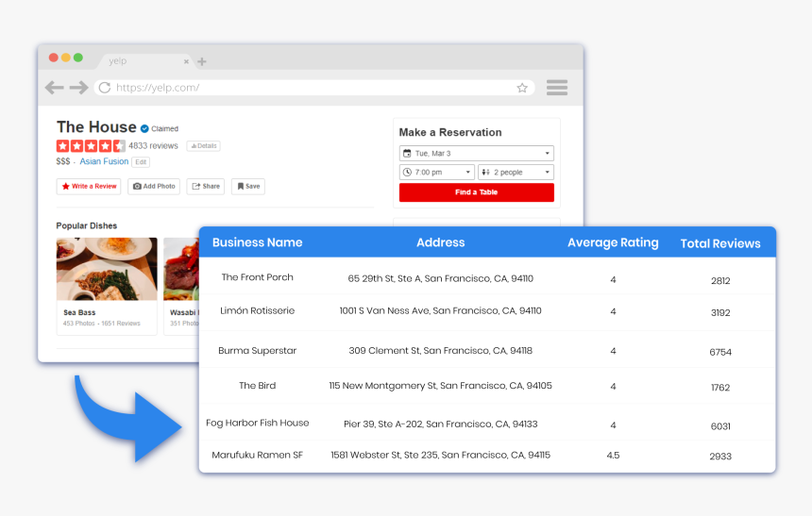Click the Edit category button
This screenshot has height=516, width=812.
point(141,162)
